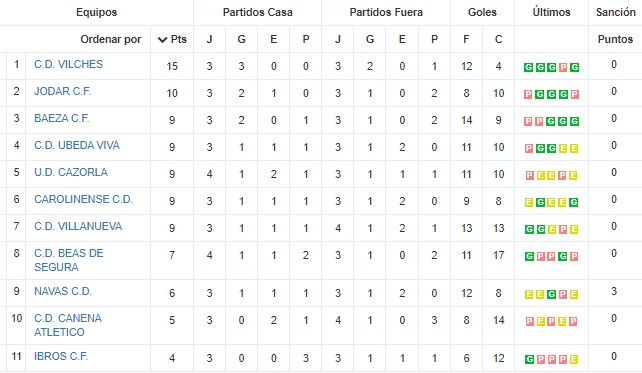Open IBROS C.F. team page

click(61, 357)
